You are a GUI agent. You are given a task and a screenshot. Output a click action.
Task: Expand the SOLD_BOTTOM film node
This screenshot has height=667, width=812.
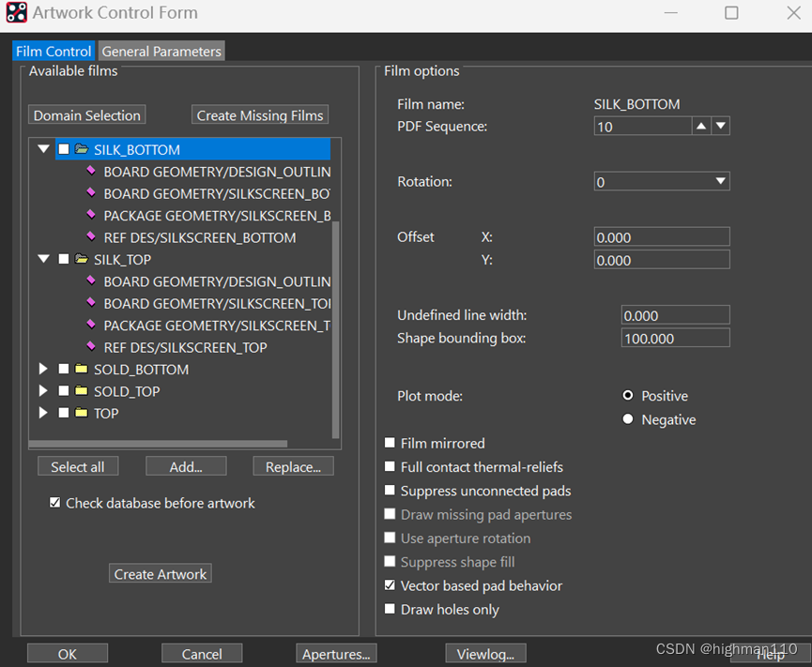(x=43, y=370)
